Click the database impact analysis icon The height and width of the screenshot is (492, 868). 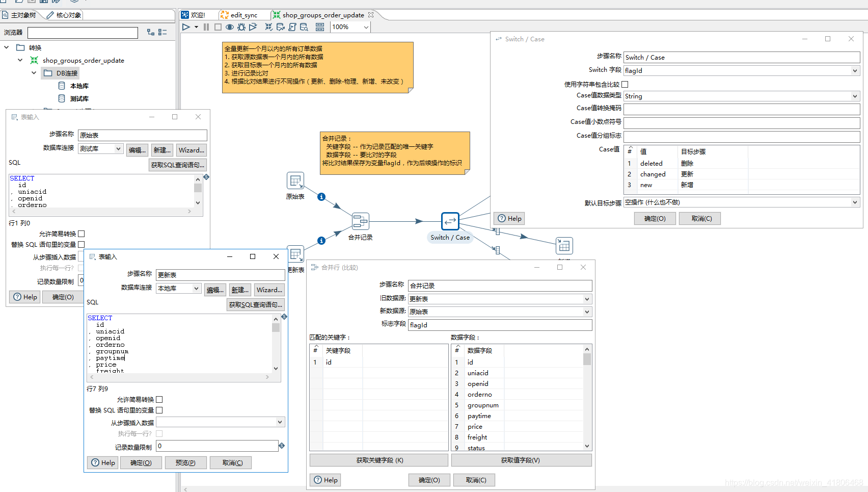pos(281,27)
